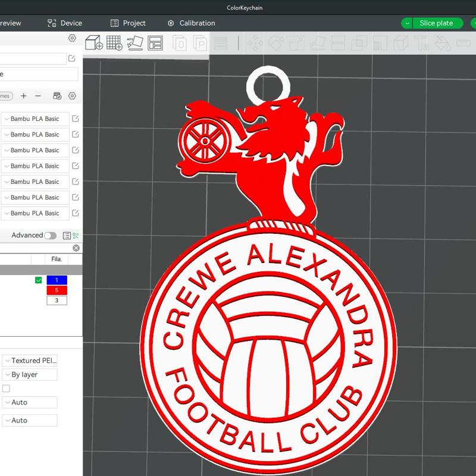Remove a filament with the minus icon
This screenshot has height=476, width=476.
38,96
